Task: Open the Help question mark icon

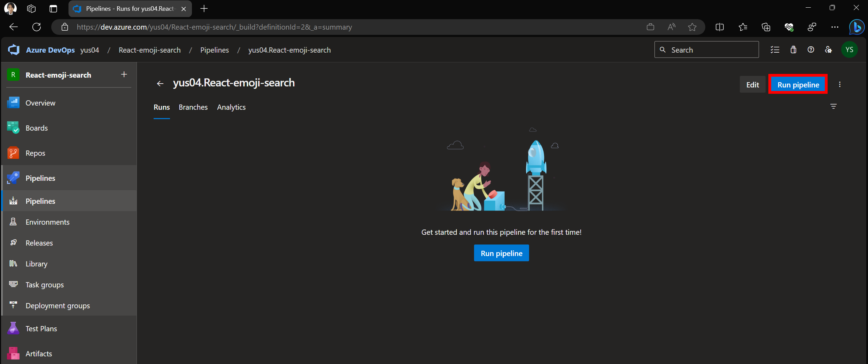Action: tap(811, 50)
